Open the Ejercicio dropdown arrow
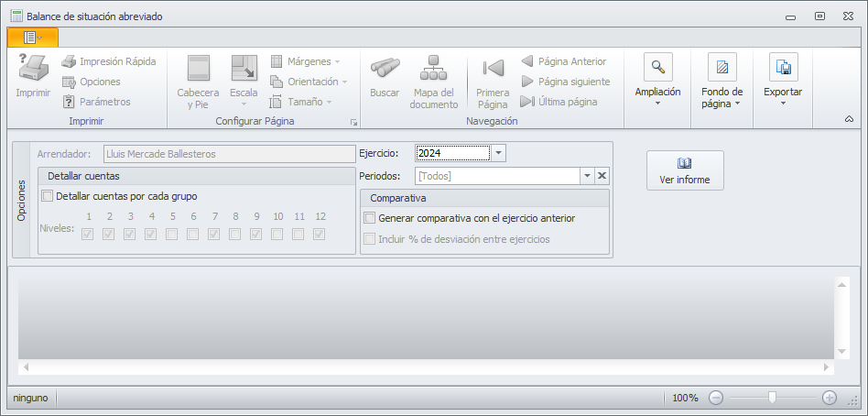 498,153
